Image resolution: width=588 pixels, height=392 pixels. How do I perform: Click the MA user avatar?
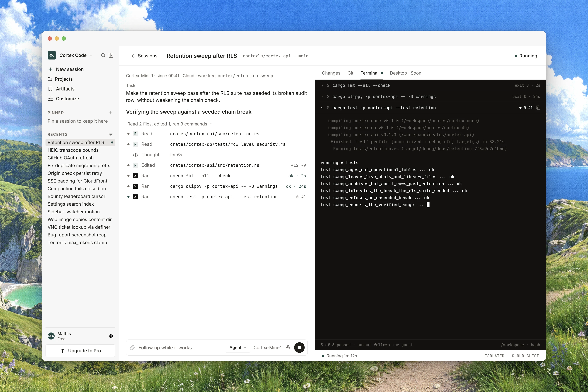click(51, 336)
